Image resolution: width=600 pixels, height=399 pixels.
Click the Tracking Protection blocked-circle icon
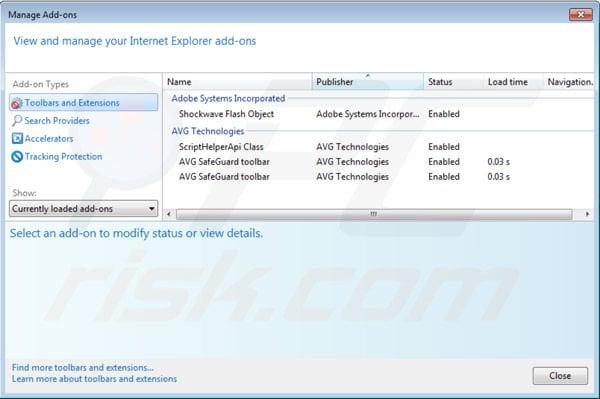(17, 156)
